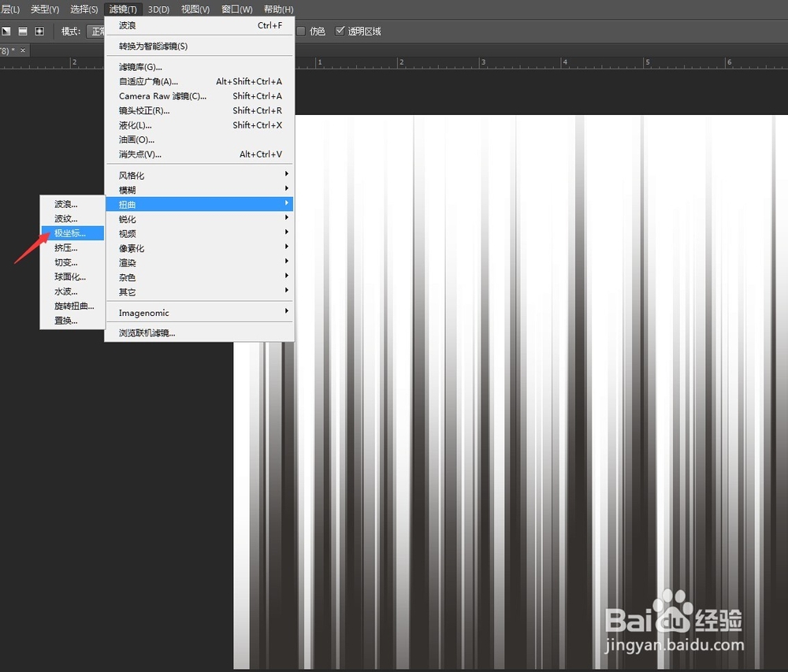Viewport: 788px width, 672px height.
Task: Open 滤镜库(G)... filter gallery
Action: pyautogui.click(x=199, y=67)
